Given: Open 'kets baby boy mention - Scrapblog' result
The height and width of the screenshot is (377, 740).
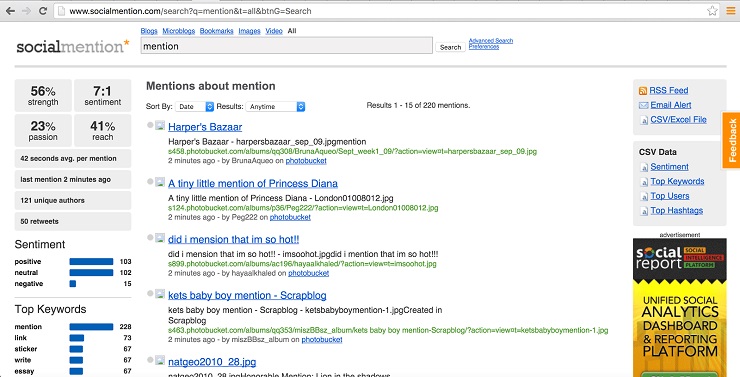Looking at the screenshot, I should pyautogui.click(x=247, y=295).
